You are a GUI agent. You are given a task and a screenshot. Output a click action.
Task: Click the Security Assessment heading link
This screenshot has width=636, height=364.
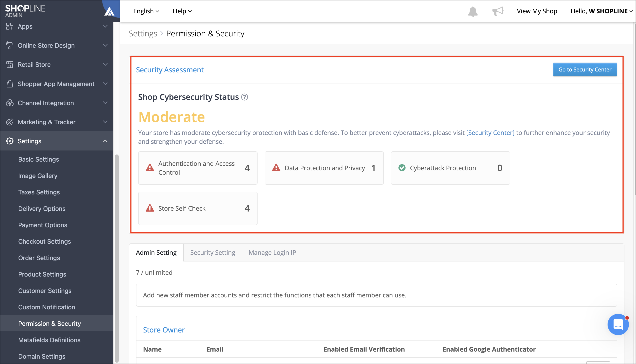(x=170, y=70)
